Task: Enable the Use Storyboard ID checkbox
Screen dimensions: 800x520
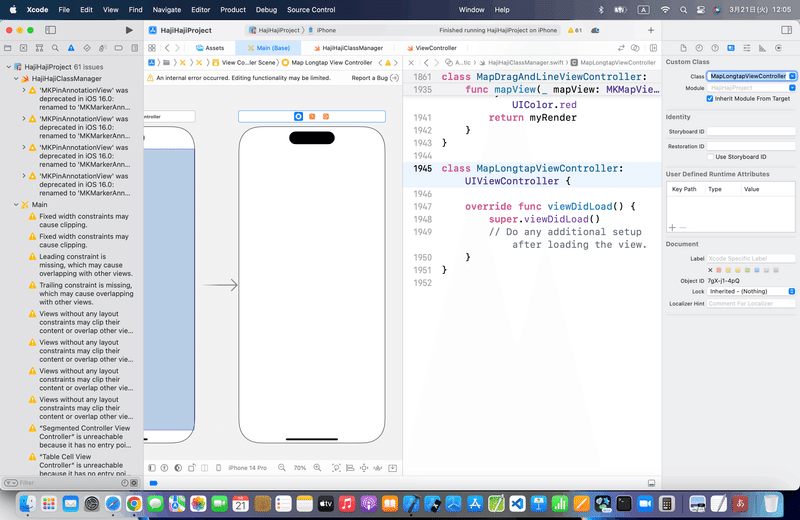Action: pyautogui.click(x=710, y=157)
